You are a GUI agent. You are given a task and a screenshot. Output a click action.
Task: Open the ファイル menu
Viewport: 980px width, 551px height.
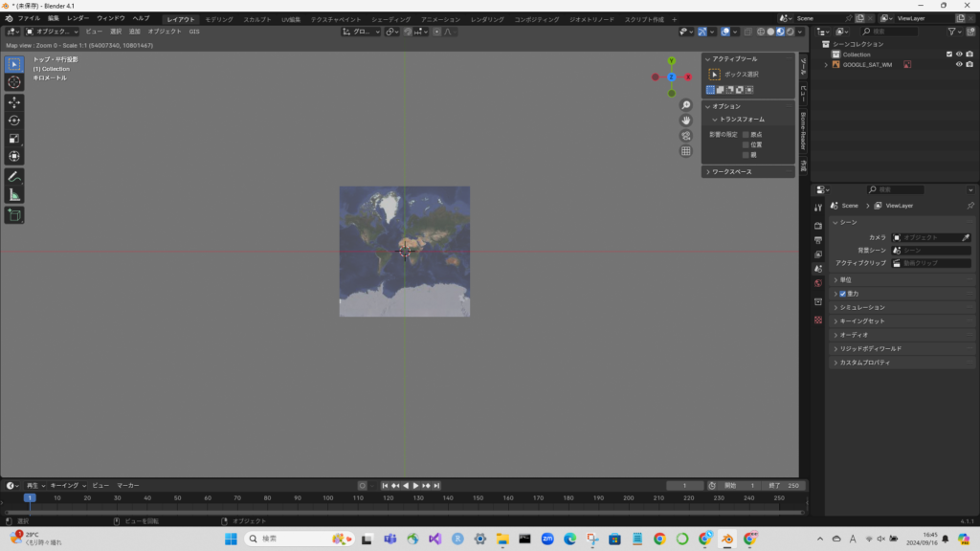coord(29,18)
